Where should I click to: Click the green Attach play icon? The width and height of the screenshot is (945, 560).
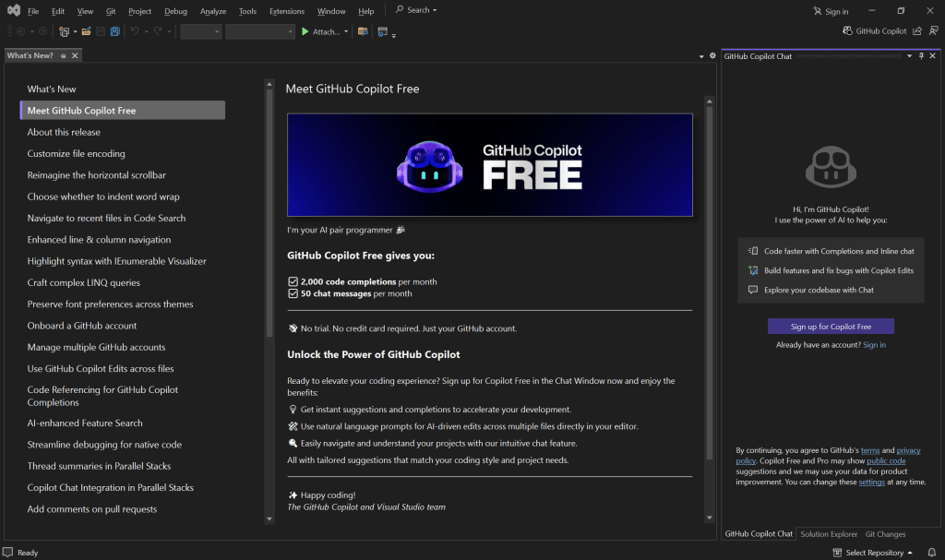pyautogui.click(x=305, y=31)
